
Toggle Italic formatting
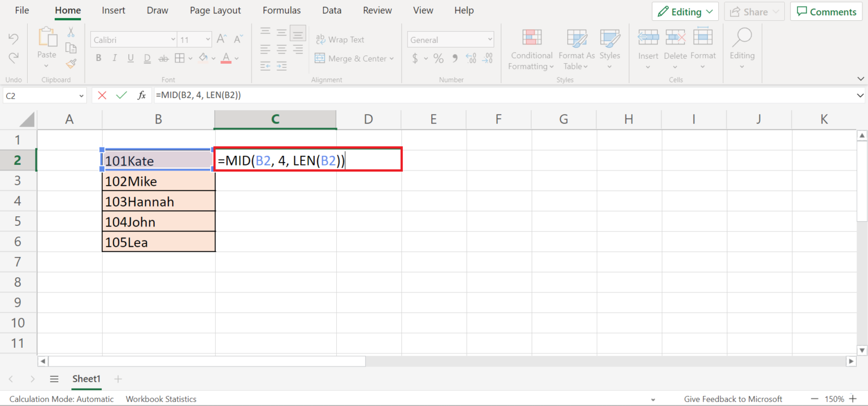115,58
